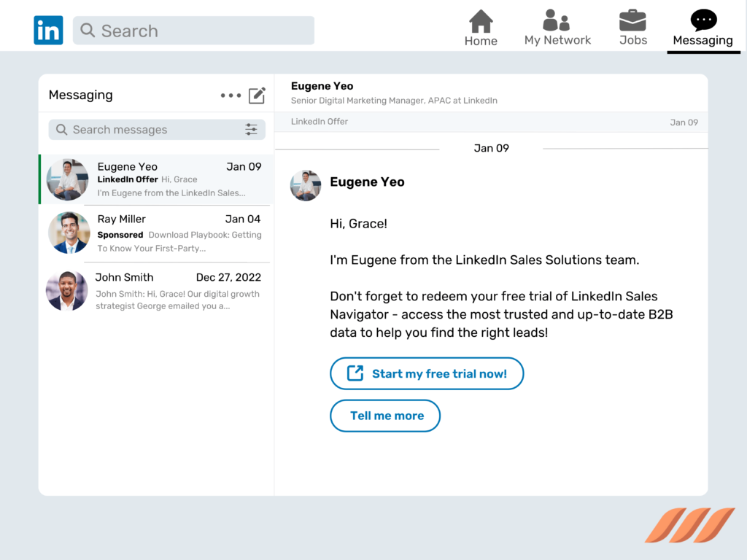
Task: Click inside the top Search field
Action: [x=204, y=31]
